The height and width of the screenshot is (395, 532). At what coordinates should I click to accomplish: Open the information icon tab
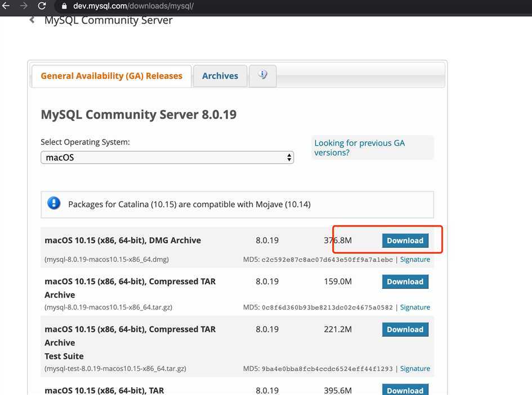pos(262,75)
